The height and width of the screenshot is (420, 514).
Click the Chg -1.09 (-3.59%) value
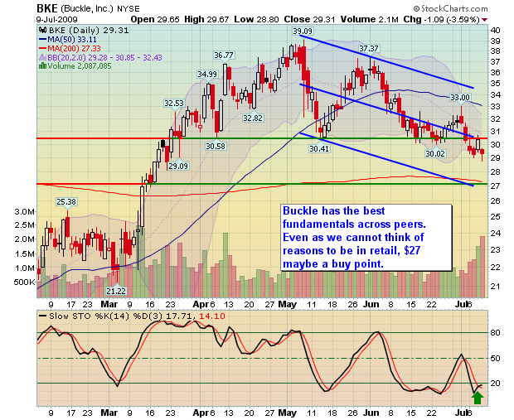tap(442, 20)
